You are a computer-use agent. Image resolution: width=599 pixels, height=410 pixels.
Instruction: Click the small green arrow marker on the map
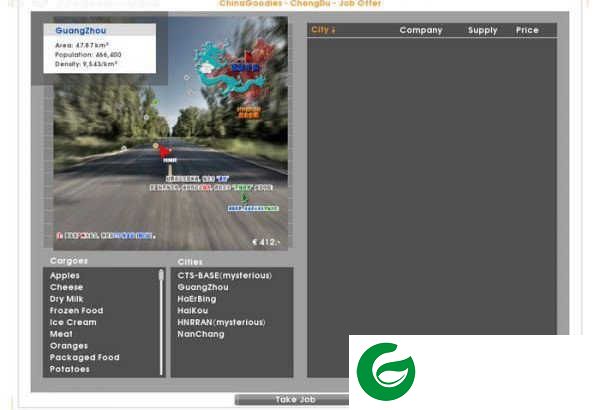pyautogui.click(x=244, y=198)
